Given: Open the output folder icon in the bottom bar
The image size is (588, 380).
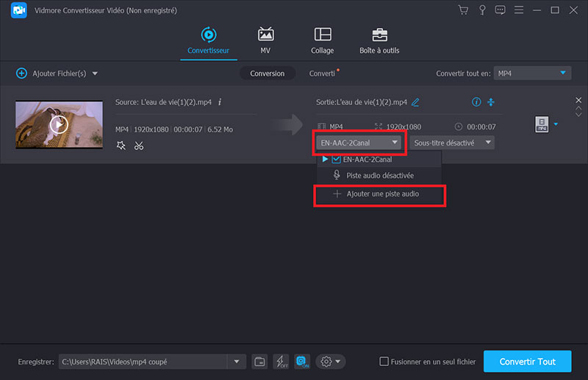Looking at the screenshot, I should (259, 361).
